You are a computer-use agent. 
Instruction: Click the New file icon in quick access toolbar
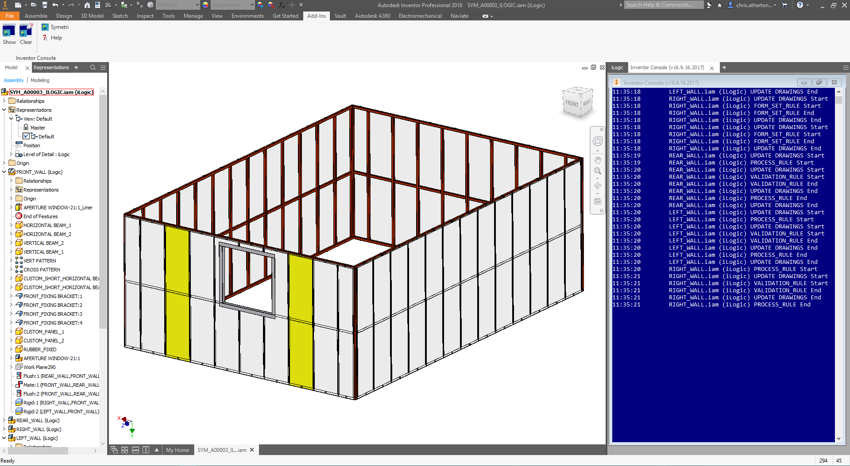(x=18, y=5)
